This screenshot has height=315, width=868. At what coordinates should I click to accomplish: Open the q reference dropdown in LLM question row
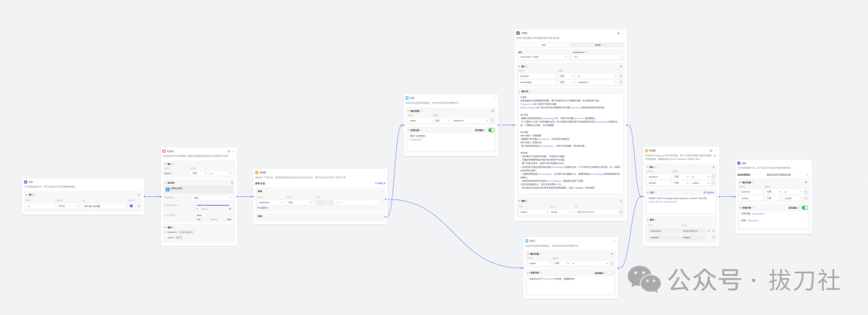(x=597, y=76)
